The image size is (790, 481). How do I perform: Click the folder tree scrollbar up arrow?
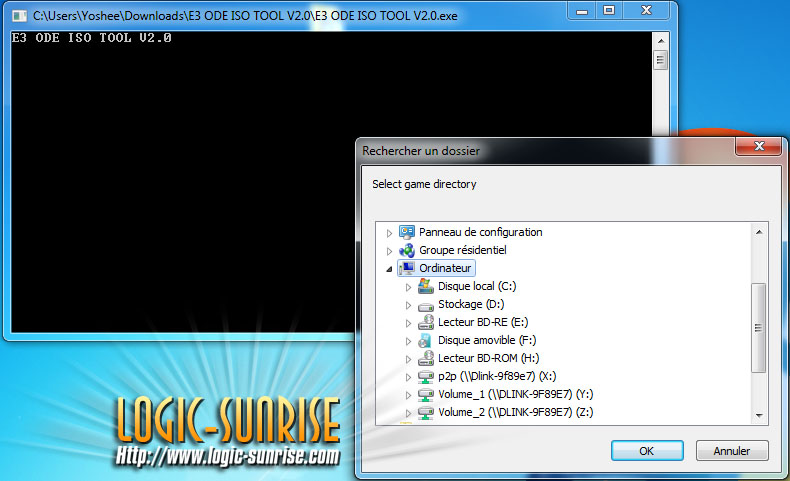click(x=759, y=232)
